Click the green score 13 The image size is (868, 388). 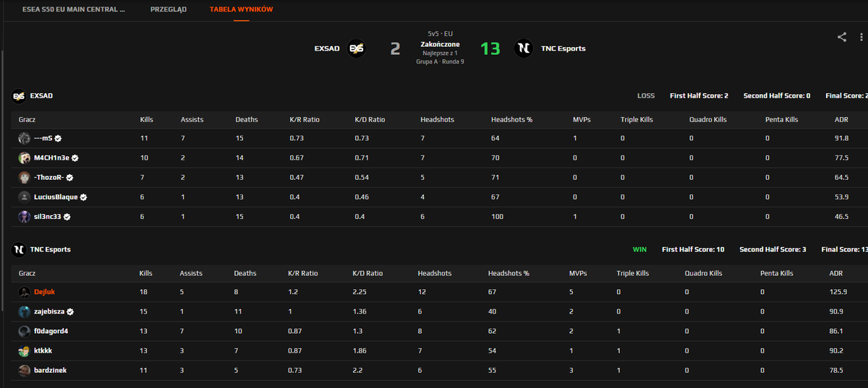pos(490,48)
